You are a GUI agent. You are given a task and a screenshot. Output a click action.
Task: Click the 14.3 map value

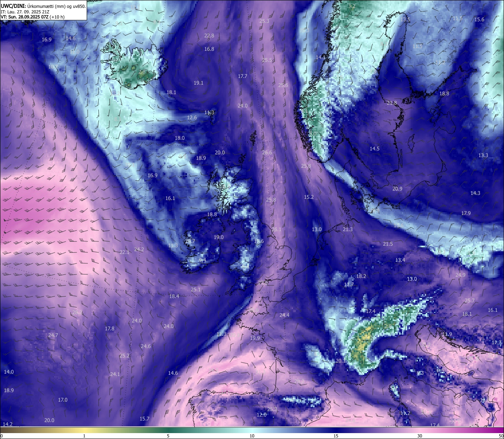pos(475,193)
